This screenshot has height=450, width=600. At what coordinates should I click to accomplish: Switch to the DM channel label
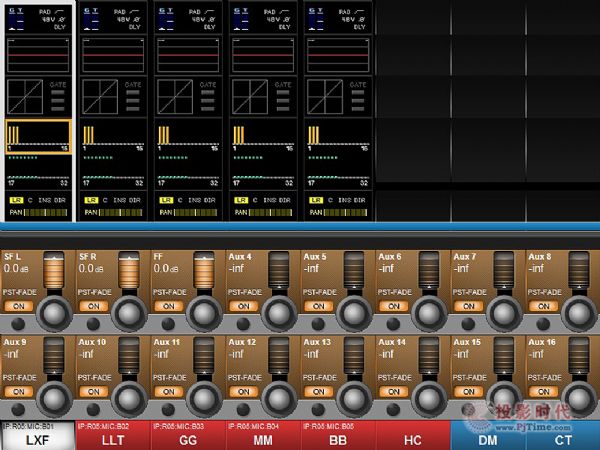coord(487,439)
